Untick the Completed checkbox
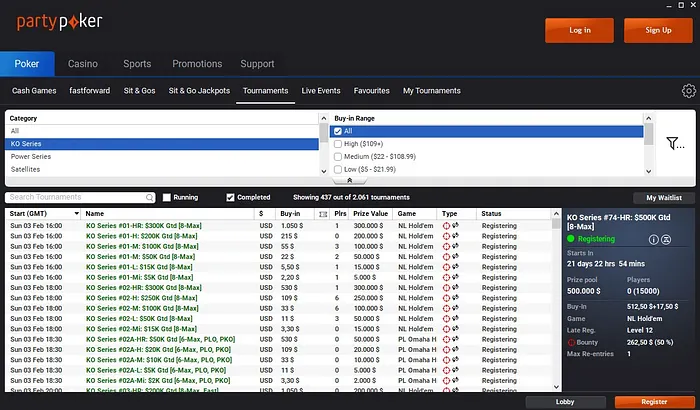This screenshot has height=410, width=700. pos(230,197)
